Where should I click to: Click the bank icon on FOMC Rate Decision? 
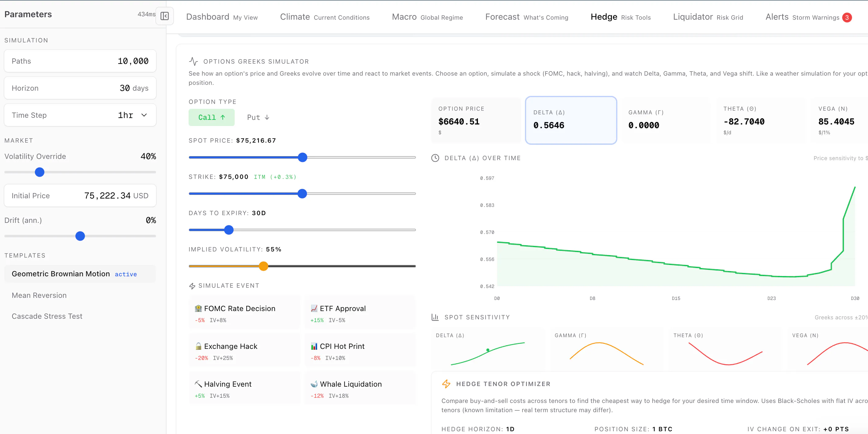pyautogui.click(x=198, y=308)
